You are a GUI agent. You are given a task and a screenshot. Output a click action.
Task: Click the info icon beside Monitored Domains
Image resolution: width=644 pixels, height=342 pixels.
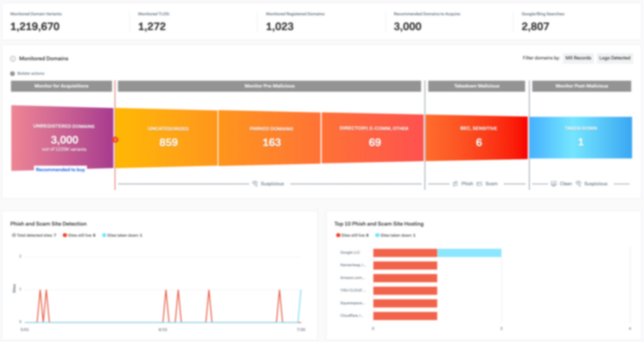pyautogui.click(x=13, y=59)
